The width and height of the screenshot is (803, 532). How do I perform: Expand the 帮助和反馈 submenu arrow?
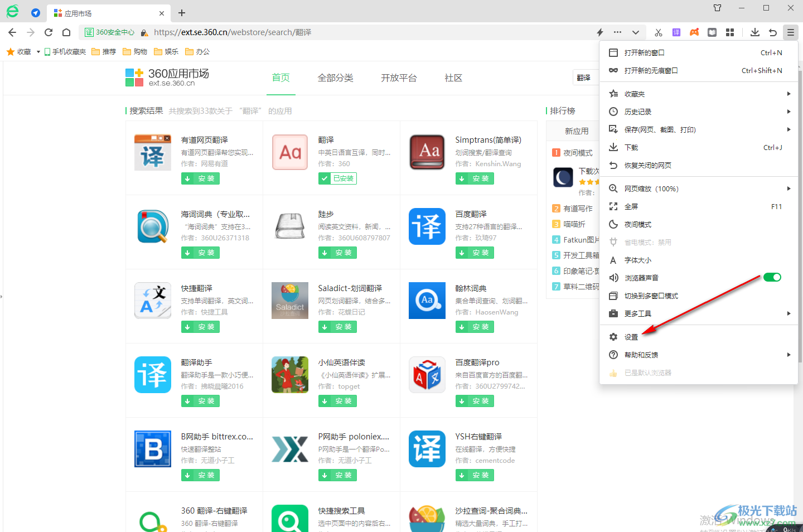(789, 355)
